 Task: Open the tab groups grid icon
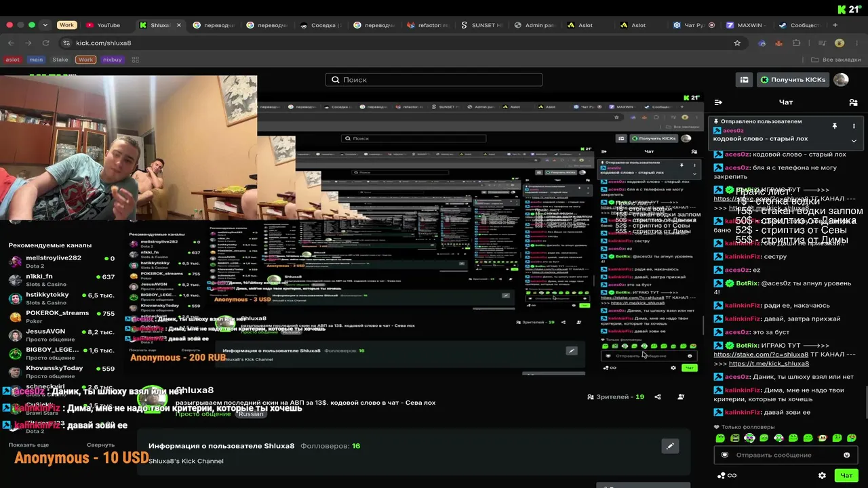point(135,60)
